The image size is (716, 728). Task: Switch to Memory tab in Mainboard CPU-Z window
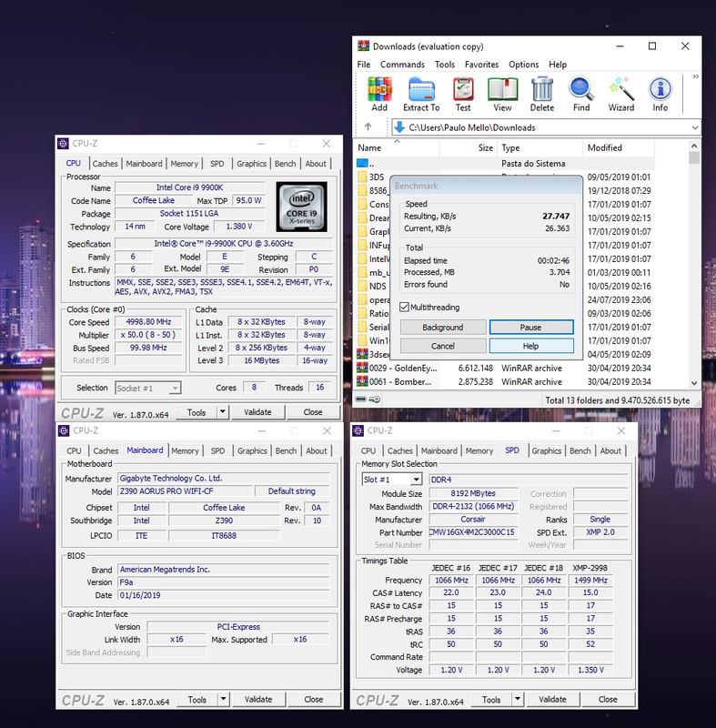click(x=185, y=450)
